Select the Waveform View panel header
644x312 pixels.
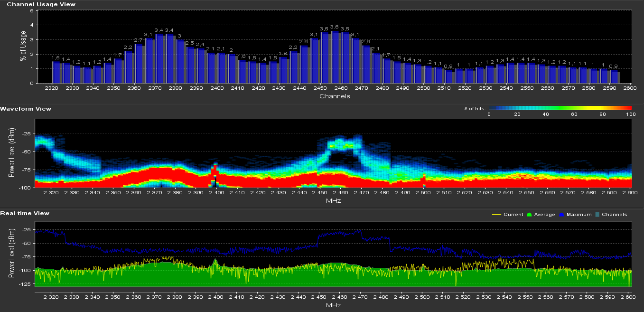click(x=26, y=109)
